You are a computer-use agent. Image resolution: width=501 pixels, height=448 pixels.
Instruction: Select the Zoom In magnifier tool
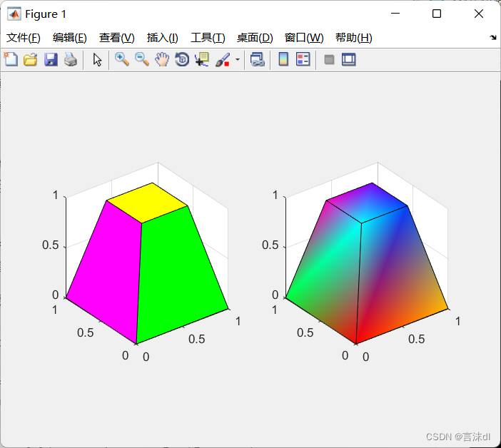tap(122, 60)
